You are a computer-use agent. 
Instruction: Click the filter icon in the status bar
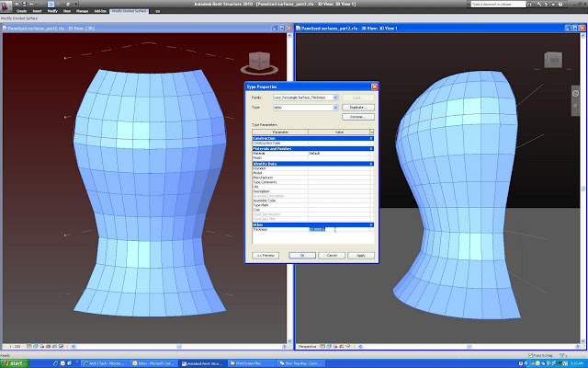click(562, 355)
